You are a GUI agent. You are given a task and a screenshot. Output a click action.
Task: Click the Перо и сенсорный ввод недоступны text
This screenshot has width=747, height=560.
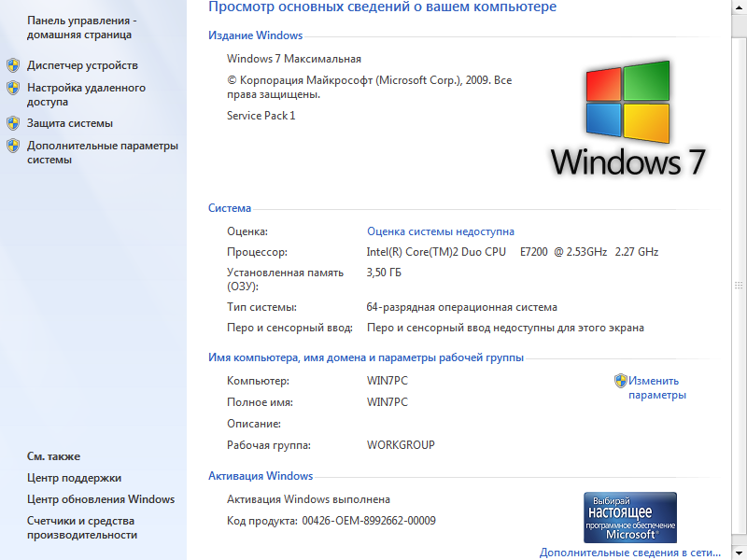click(505, 328)
